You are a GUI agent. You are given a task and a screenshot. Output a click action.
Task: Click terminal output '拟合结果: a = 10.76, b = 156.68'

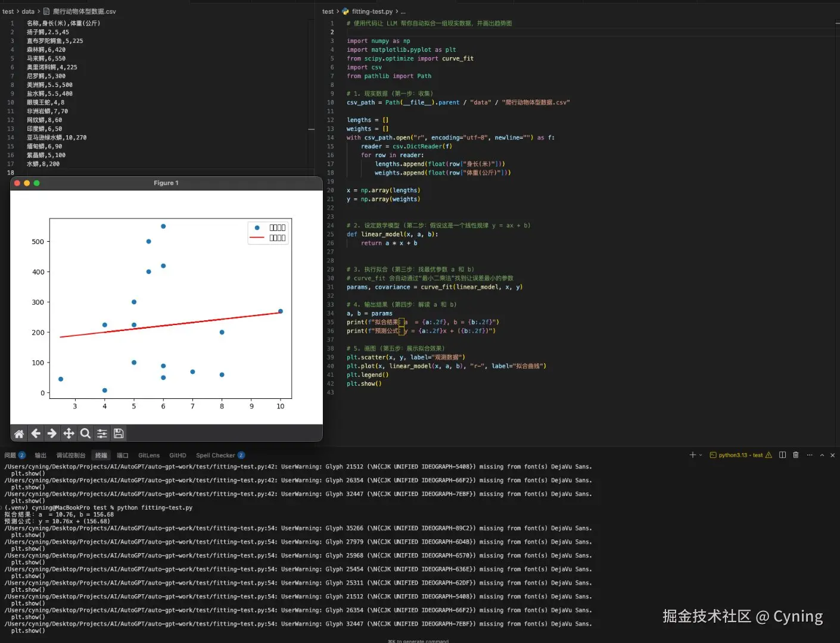click(x=59, y=514)
